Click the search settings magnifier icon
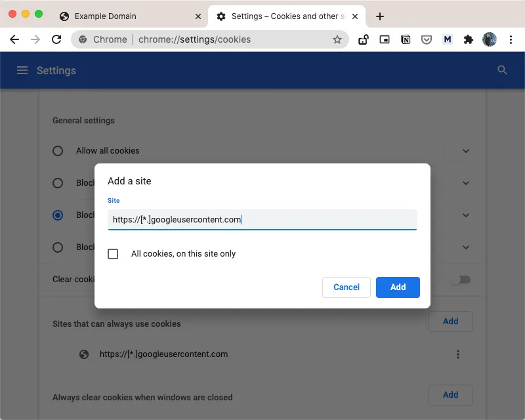This screenshot has height=420, width=525. point(503,70)
